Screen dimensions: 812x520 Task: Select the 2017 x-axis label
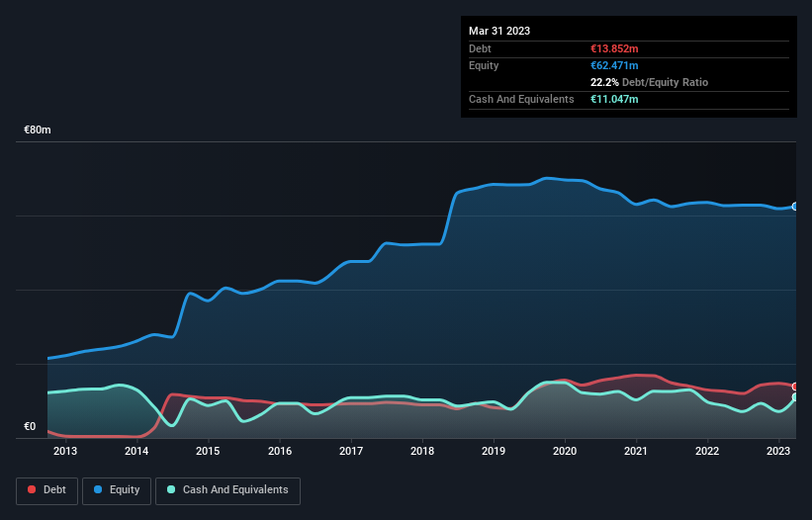(351, 451)
